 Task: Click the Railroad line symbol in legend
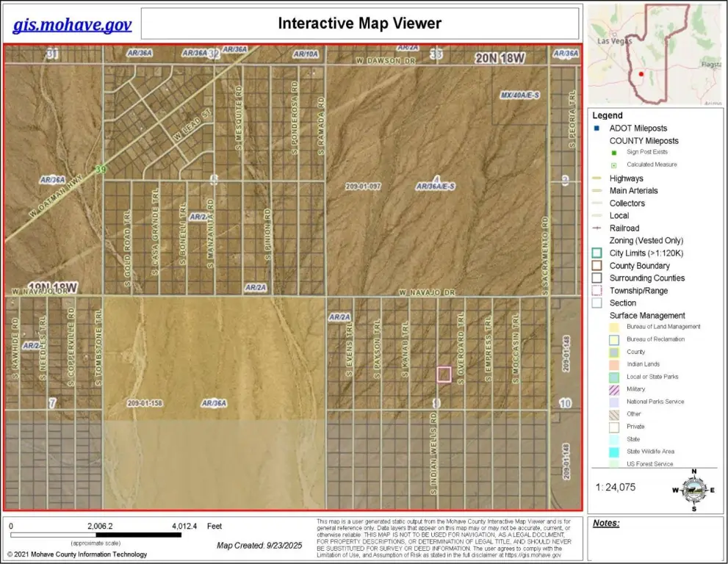coord(597,228)
